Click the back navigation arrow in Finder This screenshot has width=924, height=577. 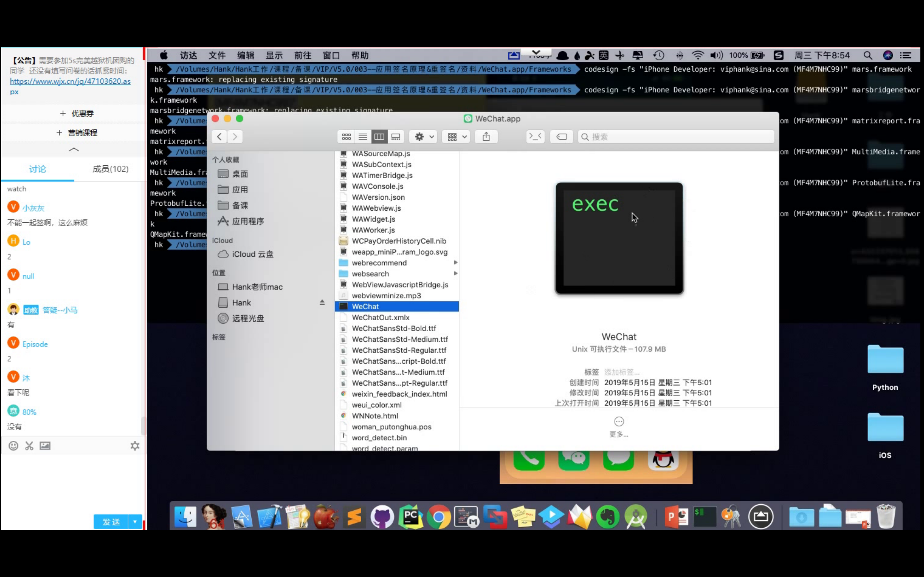[x=219, y=136]
